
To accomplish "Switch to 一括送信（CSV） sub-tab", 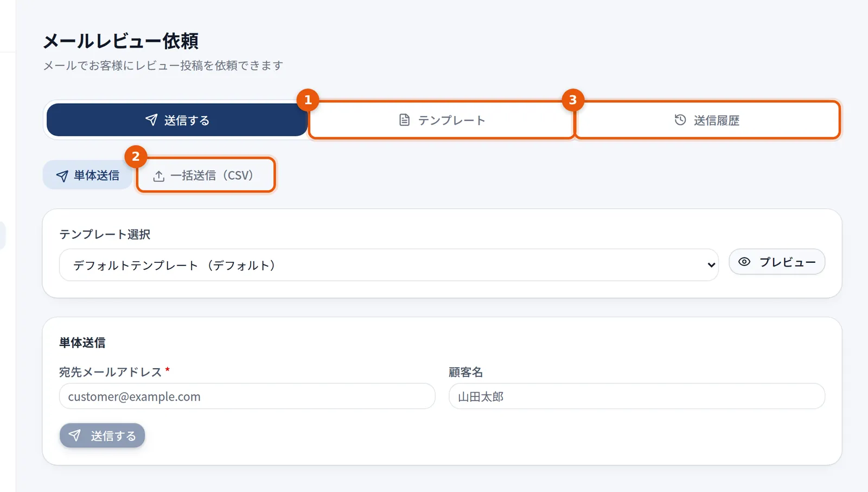I will click(x=206, y=175).
